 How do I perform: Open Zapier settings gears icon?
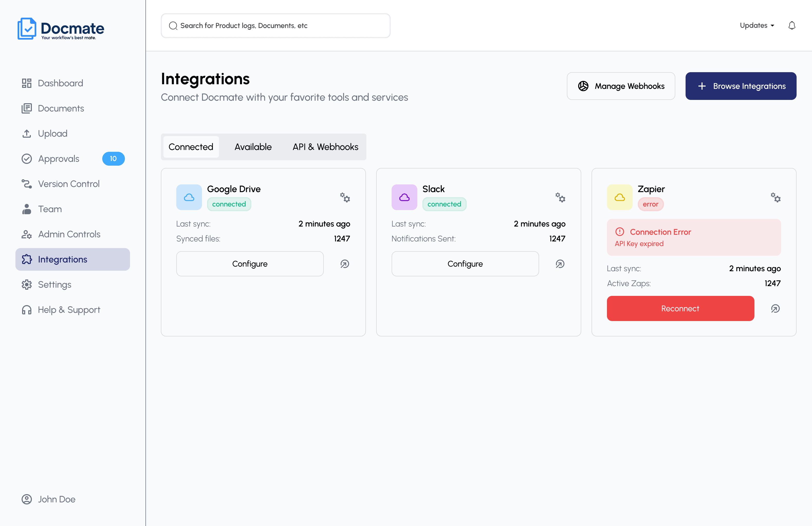(x=776, y=198)
